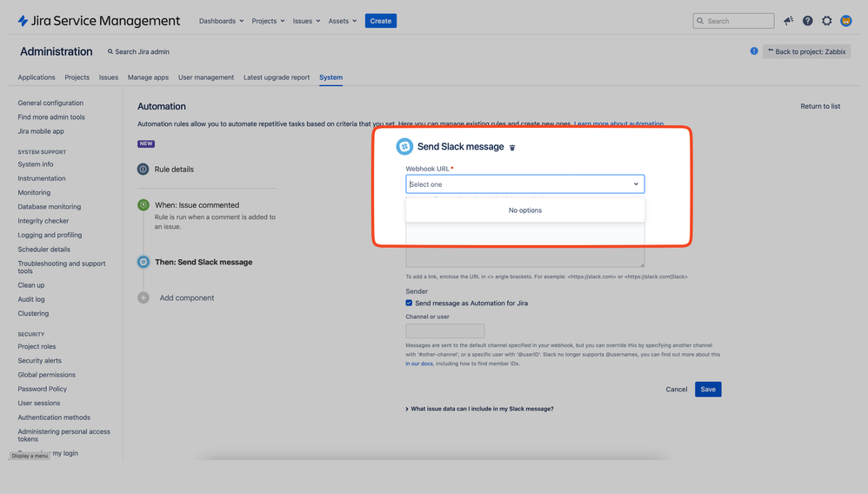This screenshot has width=868, height=494.
Task: Click Learn more about automation link
Action: (x=618, y=124)
